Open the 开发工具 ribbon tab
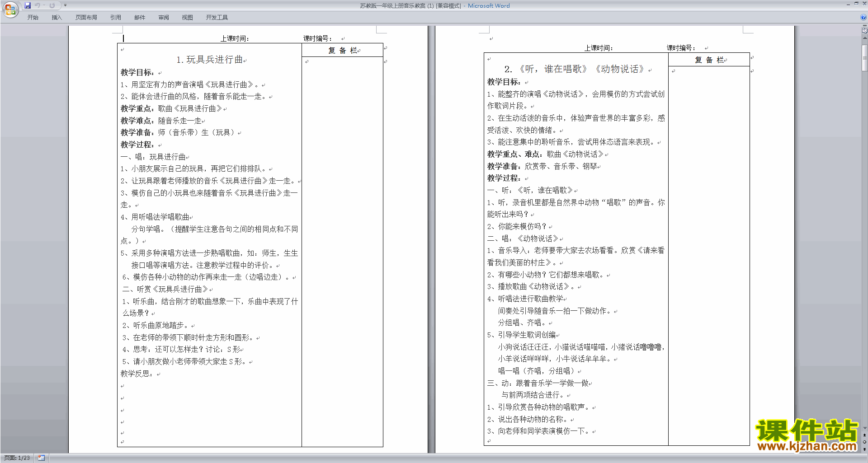Viewport: 868px width, 463px height. coord(217,18)
